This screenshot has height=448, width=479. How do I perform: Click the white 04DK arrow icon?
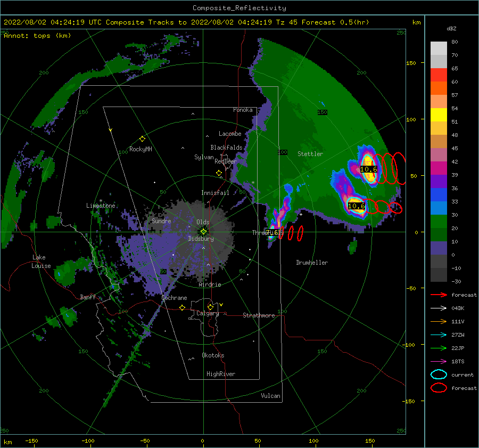439,308
